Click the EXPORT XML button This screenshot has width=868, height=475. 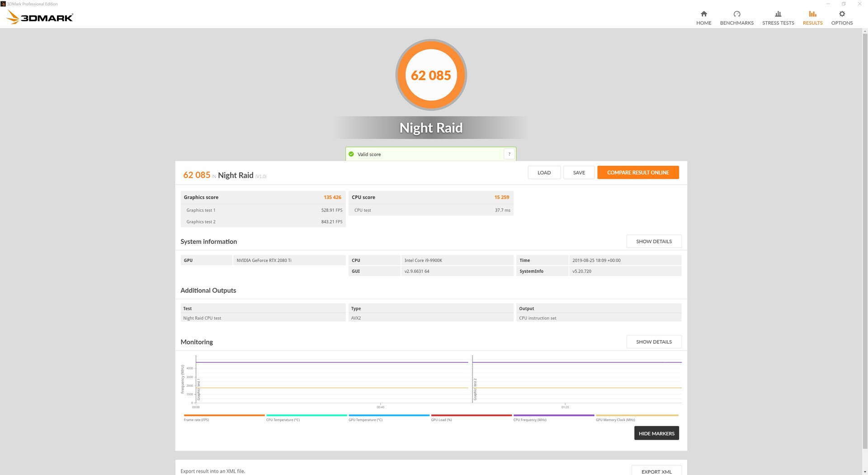656,471
